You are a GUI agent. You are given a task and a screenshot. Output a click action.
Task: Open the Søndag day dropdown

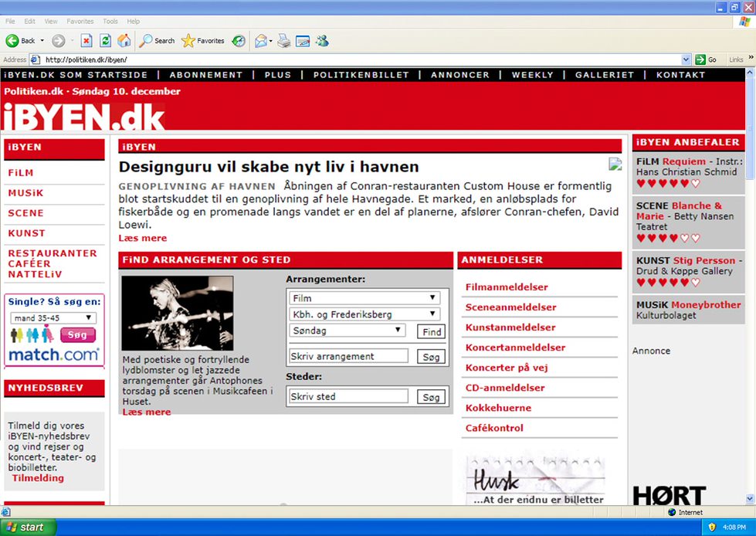(347, 331)
